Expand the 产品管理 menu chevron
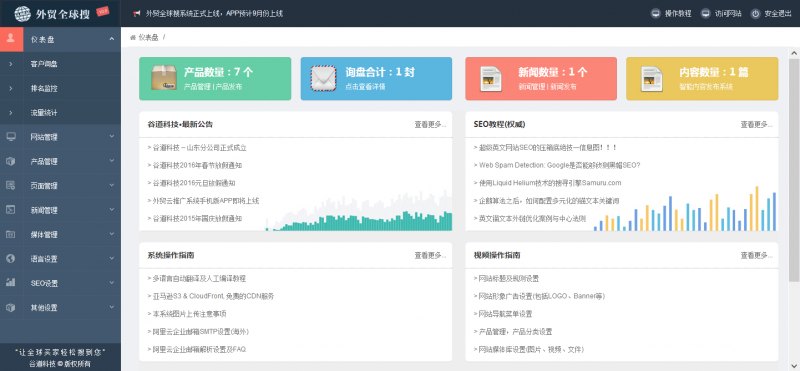 [112, 161]
